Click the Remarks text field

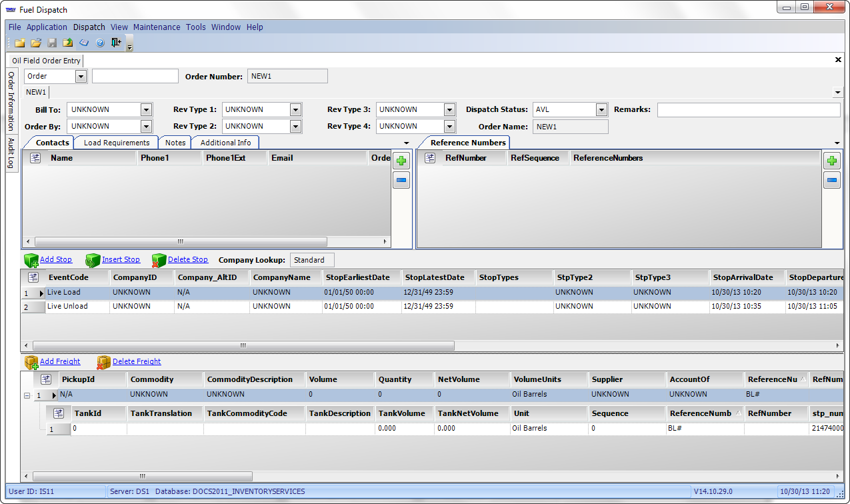point(748,110)
